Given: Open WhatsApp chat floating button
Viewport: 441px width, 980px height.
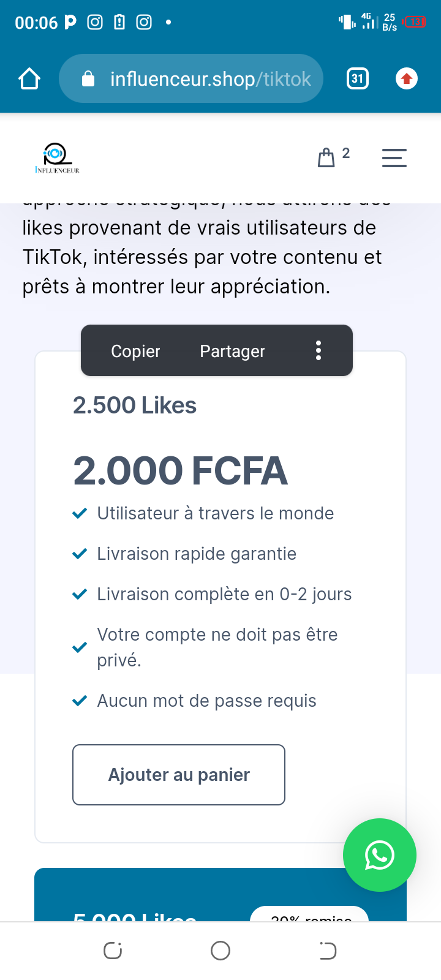Looking at the screenshot, I should pyautogui.click(x=380, y=855).
